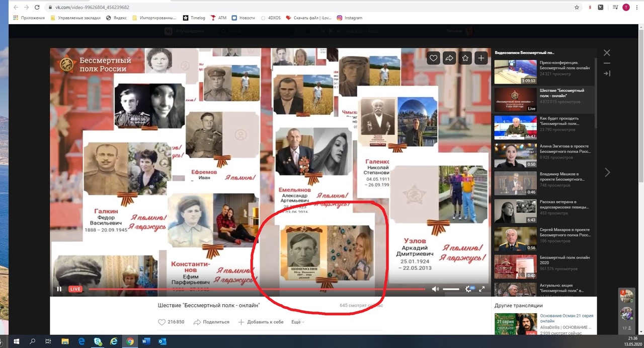644x348 pixels.
Task: Open the Пресс-конференция video thumbnail
Action: pos(515,72)
